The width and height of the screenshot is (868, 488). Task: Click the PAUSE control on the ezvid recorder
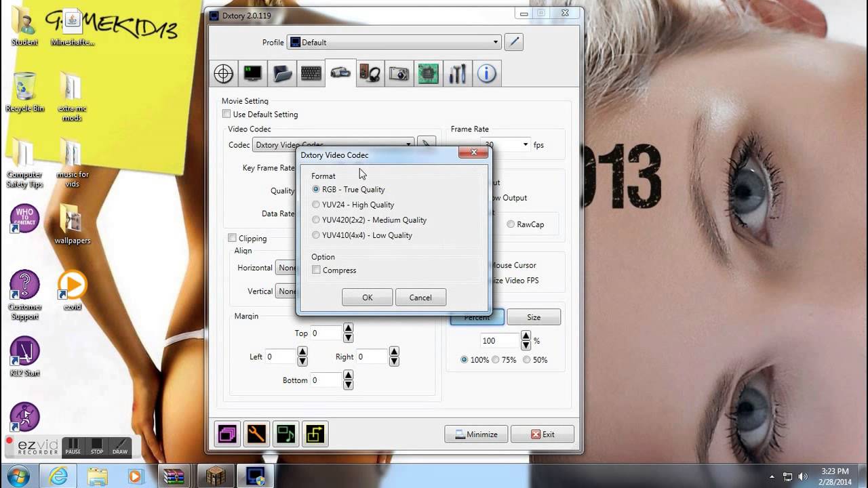73,447
